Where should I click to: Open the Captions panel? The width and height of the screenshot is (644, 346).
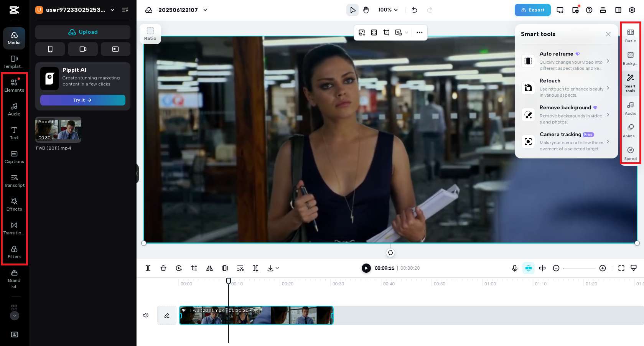[14, 157]
